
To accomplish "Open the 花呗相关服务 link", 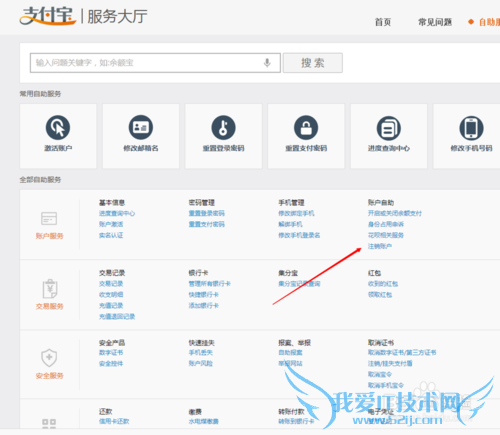I will click(386, 235).
